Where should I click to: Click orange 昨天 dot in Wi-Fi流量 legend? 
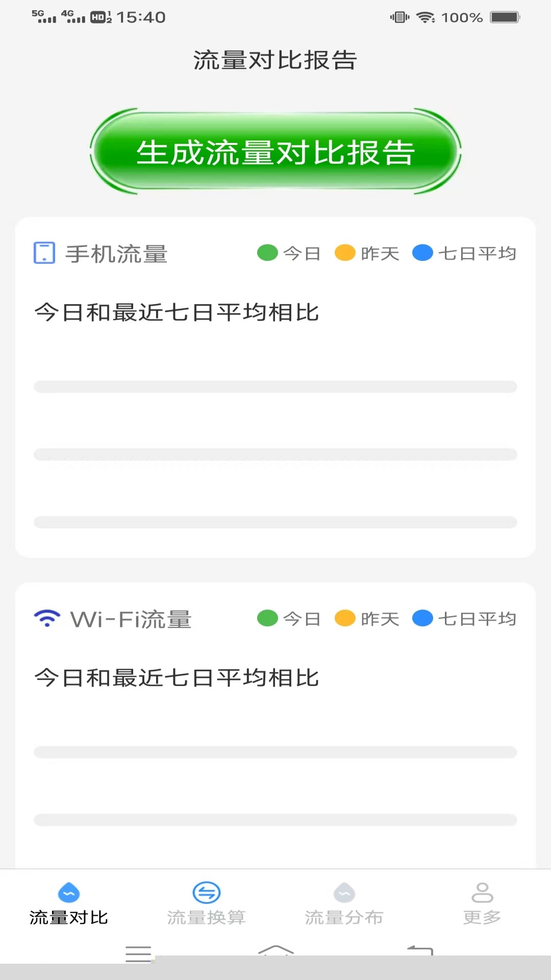click(345, 618)
